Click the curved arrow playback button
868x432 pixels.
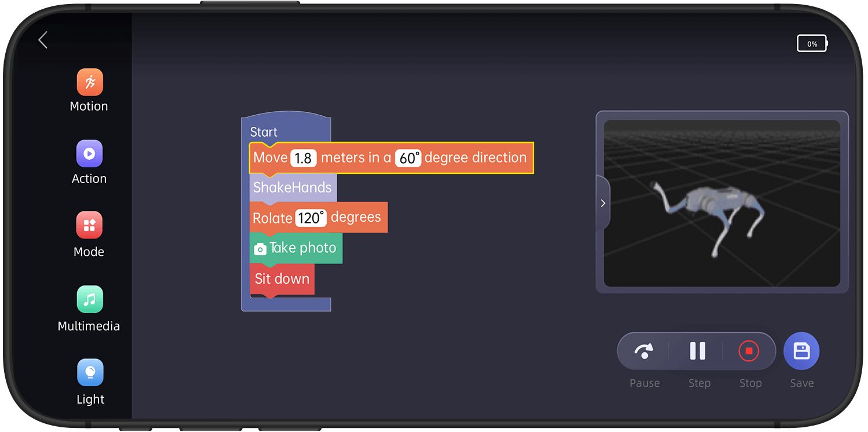(x=644, y=351)
